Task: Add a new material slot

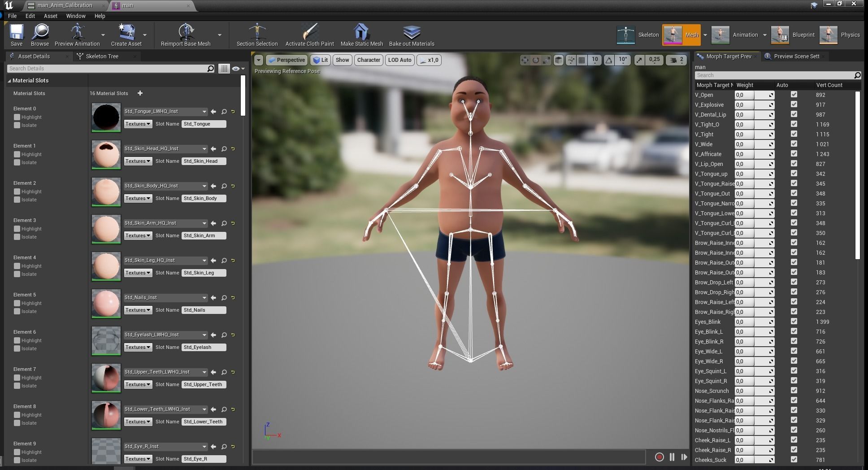Action: click(140, 93)
